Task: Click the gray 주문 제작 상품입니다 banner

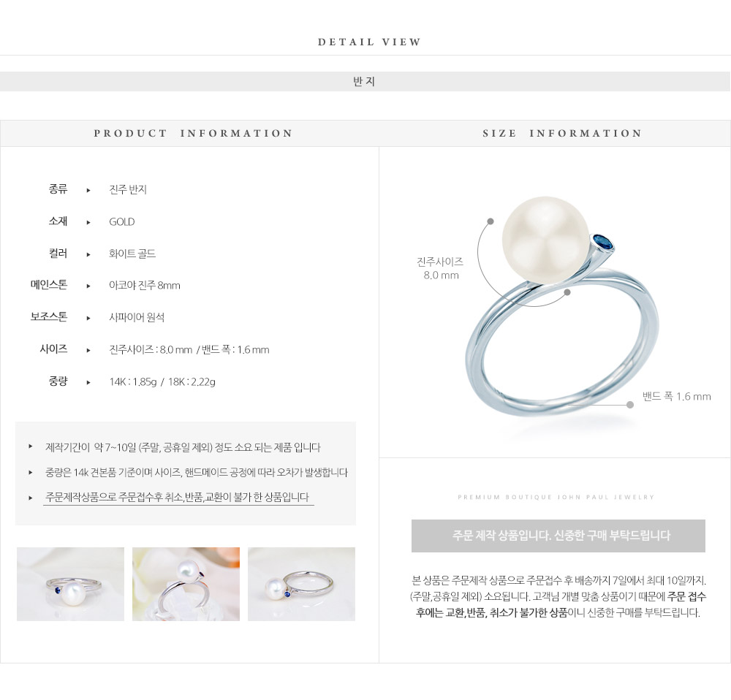Action: click(x=558, y=536)
